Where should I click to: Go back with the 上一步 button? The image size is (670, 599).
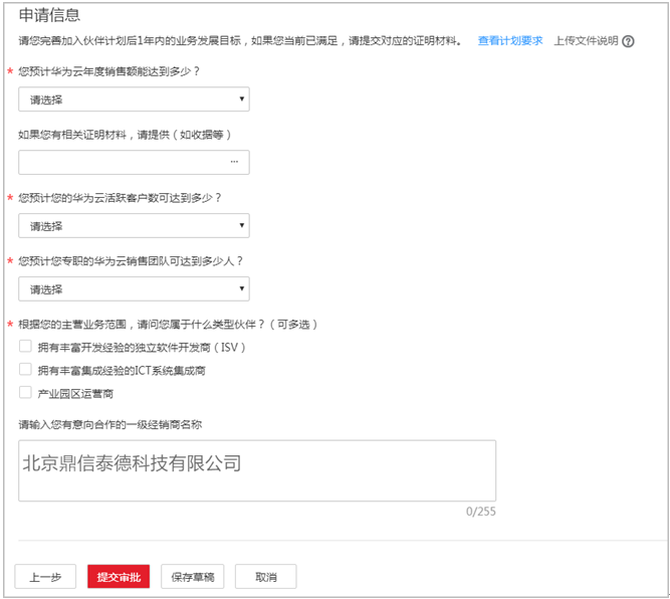pyautogui.click(x=45, y=577)
